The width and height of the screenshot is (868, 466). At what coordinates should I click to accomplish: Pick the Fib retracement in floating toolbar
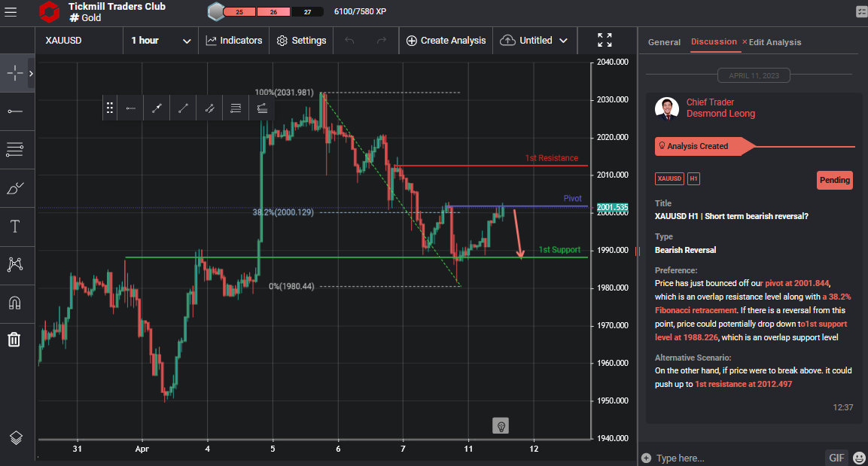[236, 108]
